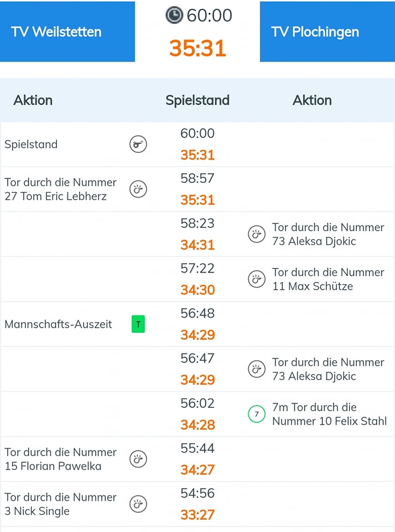Click the green 7m penalty icon
395x532 pixels.
tap(256, 414)
